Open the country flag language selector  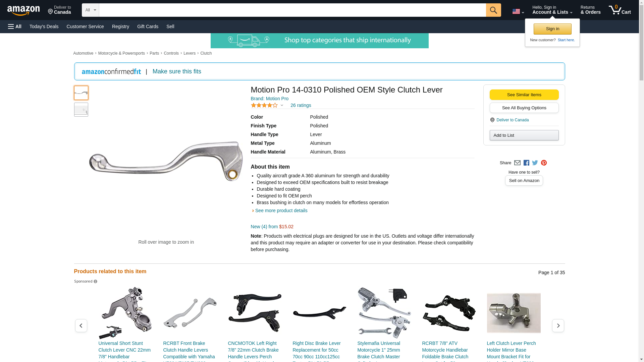click(x=518, y=11)
